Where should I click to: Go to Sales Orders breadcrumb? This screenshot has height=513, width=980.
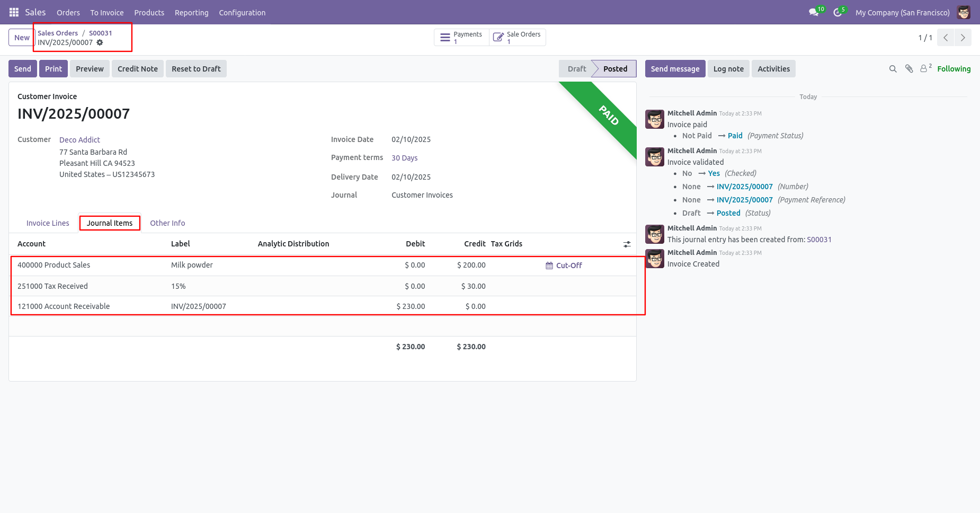click(x=58, y=33)
